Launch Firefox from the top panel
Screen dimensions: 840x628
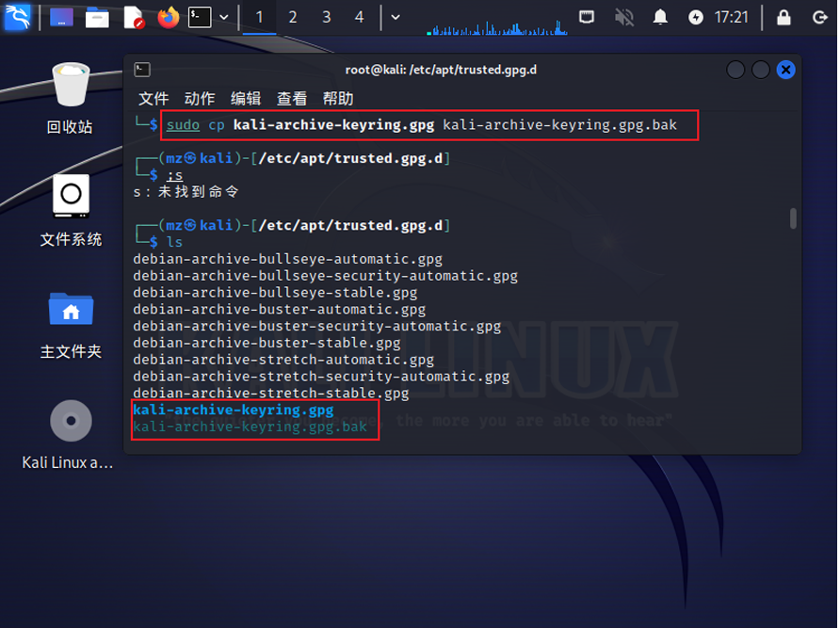coord(168,17)
